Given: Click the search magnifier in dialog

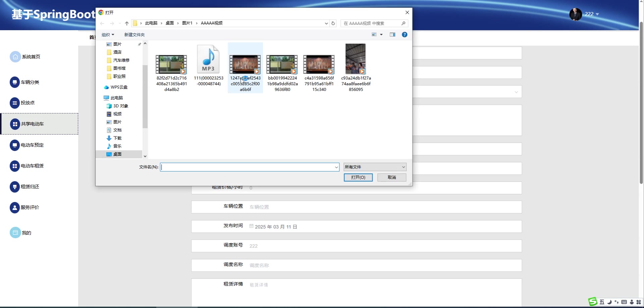Looking at the screenshot, I should [x=404, y=23].
